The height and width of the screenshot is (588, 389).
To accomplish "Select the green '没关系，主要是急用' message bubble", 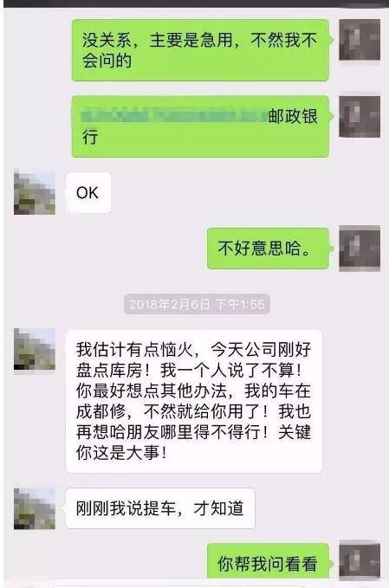I will pos(200,50).
